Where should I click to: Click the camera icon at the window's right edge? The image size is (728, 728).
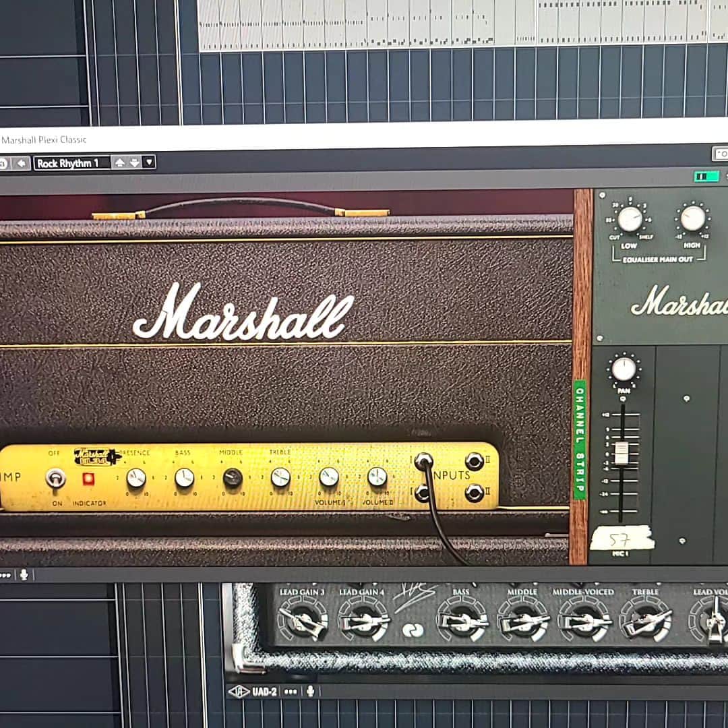click(721, 154)
